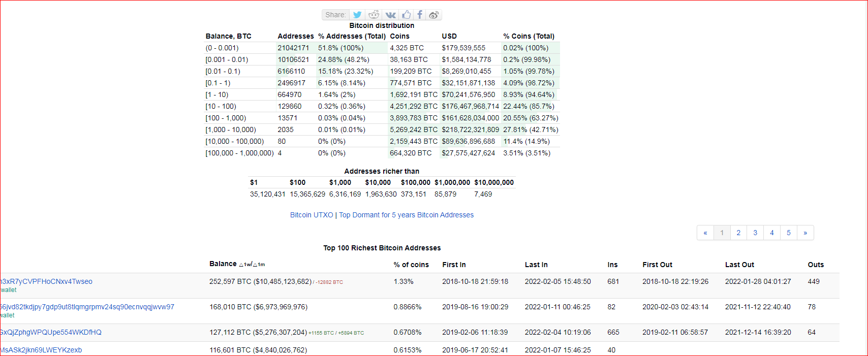Click the Bitcoin distribution table title

pyautogui.click(x=382, y=25)
